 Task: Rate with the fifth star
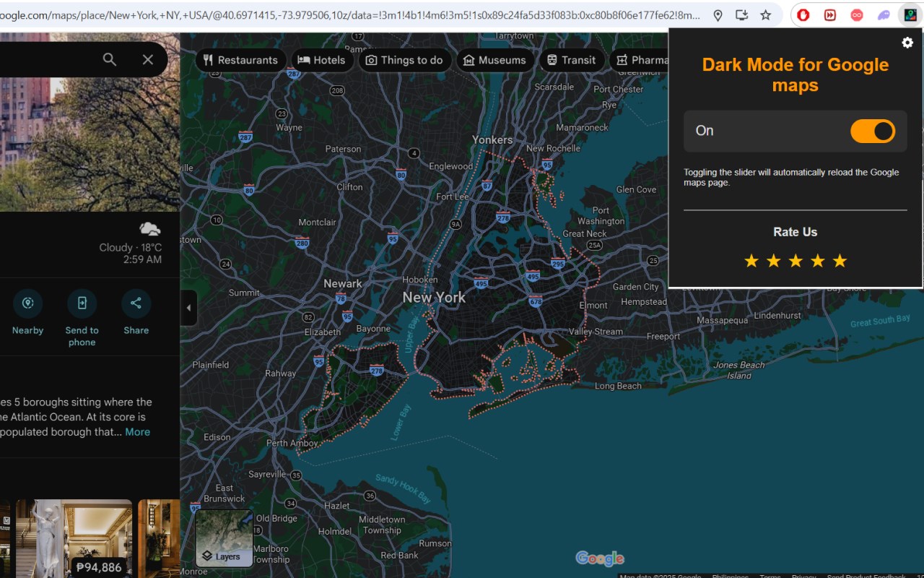840,261
